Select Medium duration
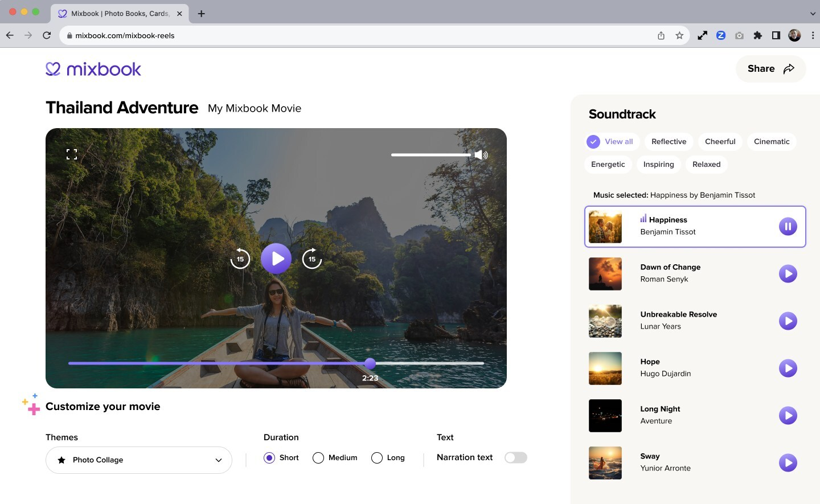 tap(318, 457)
